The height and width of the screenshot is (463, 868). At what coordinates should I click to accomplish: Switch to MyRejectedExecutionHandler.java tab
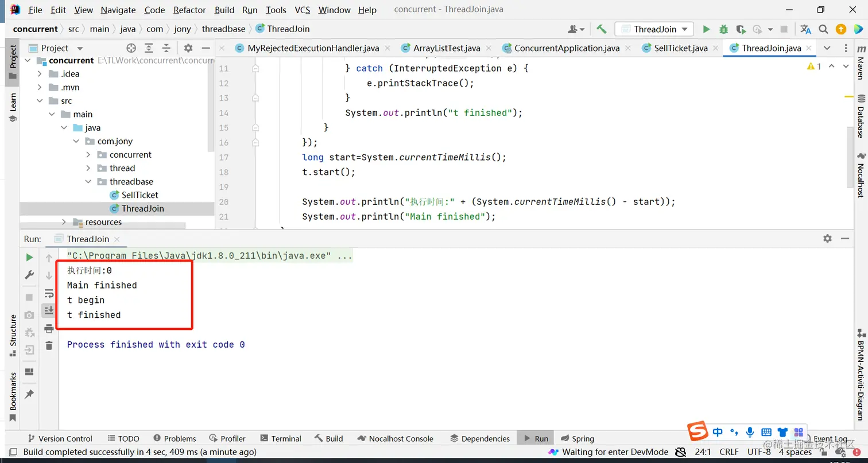coord(313,48)
